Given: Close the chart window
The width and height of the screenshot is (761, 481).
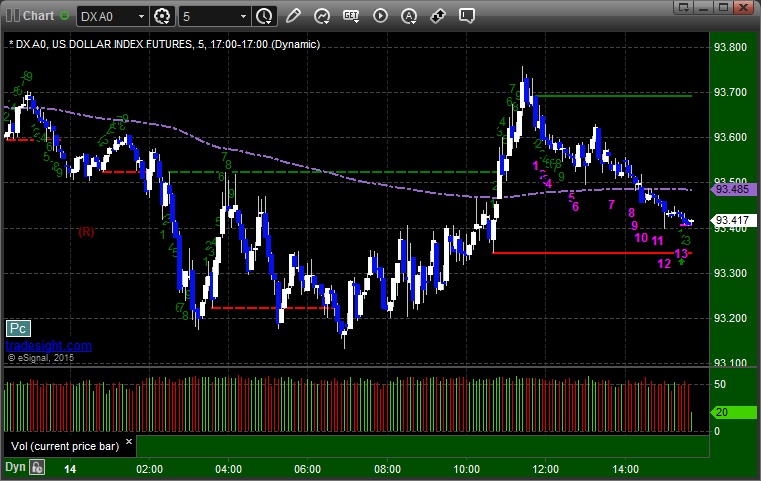Looking at the screenshot, I should coord(743,7).
